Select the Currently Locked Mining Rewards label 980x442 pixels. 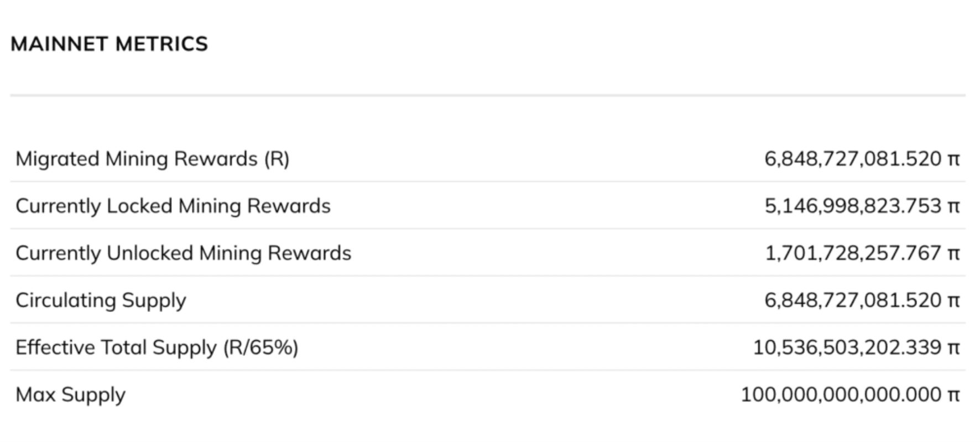pos(173,206)
